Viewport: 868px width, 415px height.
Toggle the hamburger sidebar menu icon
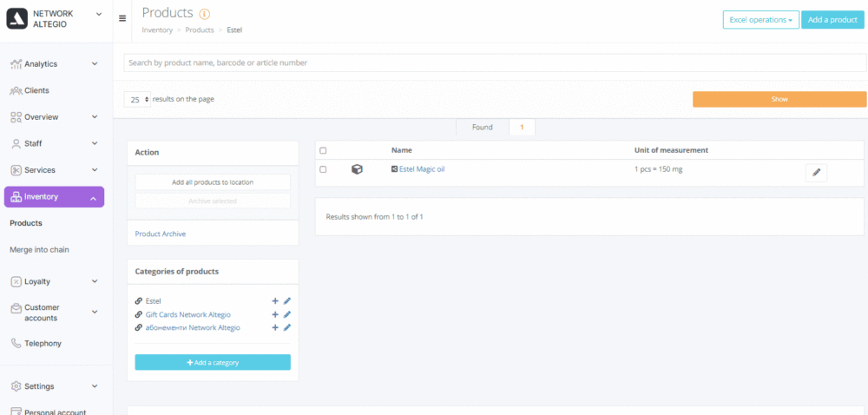pos(122,18)
